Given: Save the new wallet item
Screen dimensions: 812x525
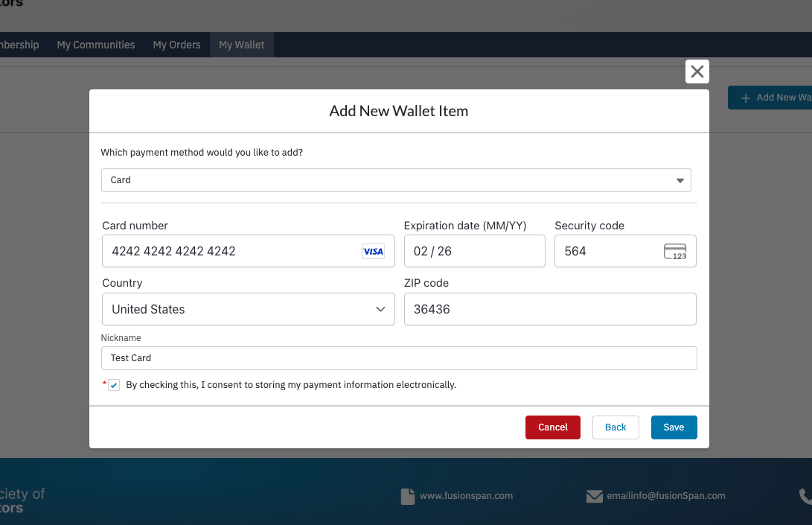Looking at the screenshot, I should [674, 427].
